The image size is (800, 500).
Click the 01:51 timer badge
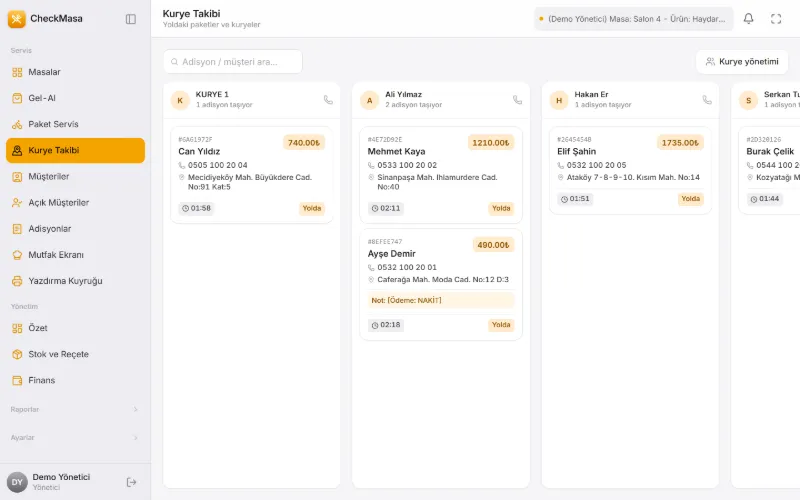(575, 199)
